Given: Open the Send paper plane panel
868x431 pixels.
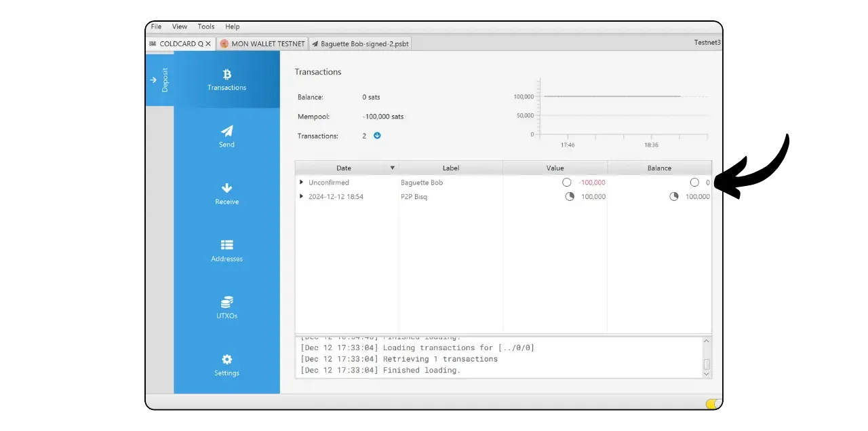Looking at the screenshot, I should coord(226,136).
